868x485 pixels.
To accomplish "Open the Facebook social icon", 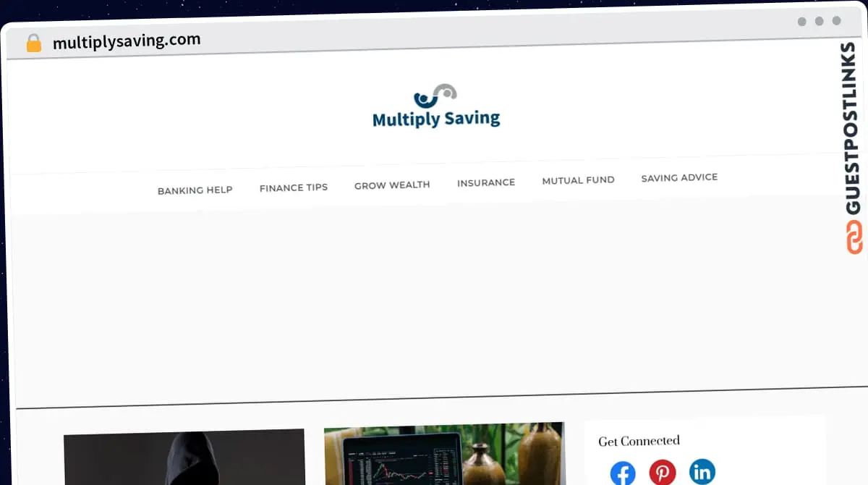I will pos(623,474).
